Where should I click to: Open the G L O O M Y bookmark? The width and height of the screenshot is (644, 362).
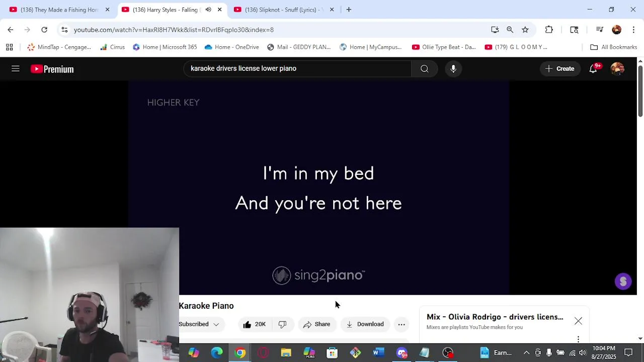516,47
